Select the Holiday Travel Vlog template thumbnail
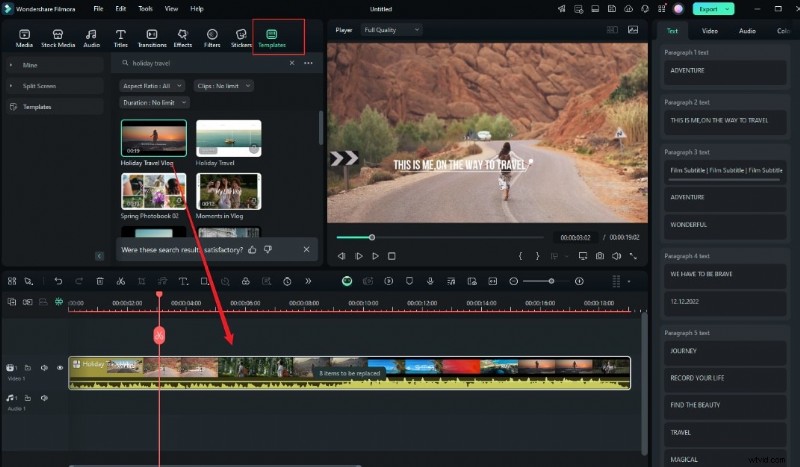Image resolution: width=800 pixels, height=467 pixels. (153, 138)
